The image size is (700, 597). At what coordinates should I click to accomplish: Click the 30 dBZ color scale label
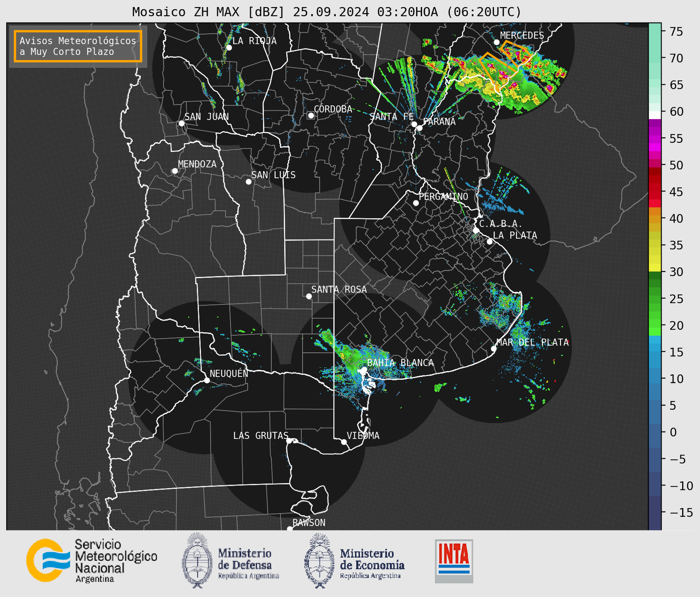(676, 272)
